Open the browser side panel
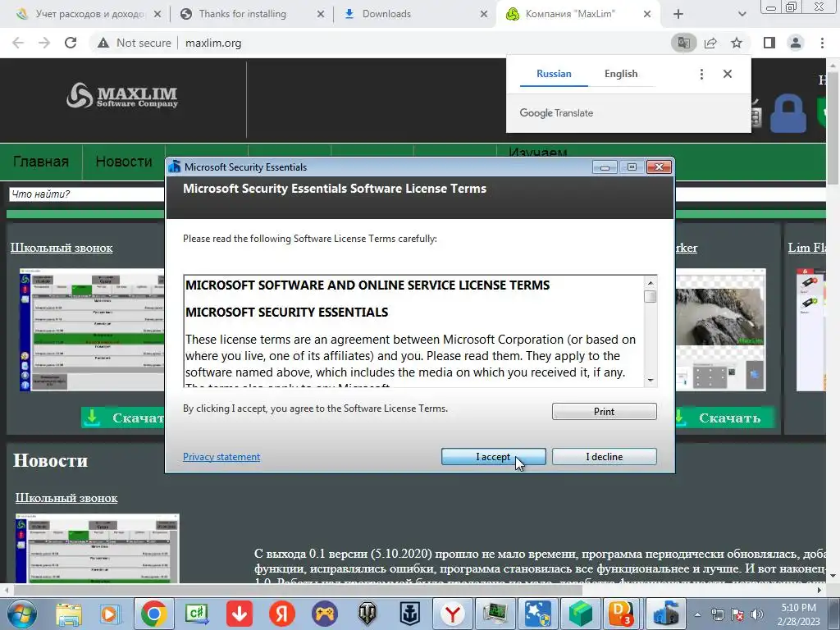The image size is (840, 630). click(769, 43)
